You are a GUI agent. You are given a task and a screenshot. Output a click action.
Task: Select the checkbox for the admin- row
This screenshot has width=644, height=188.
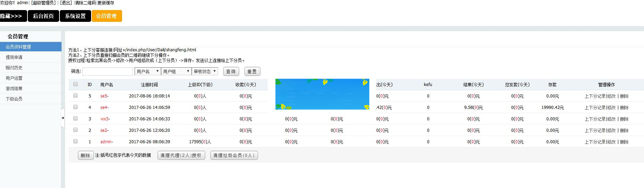(75, 142)
